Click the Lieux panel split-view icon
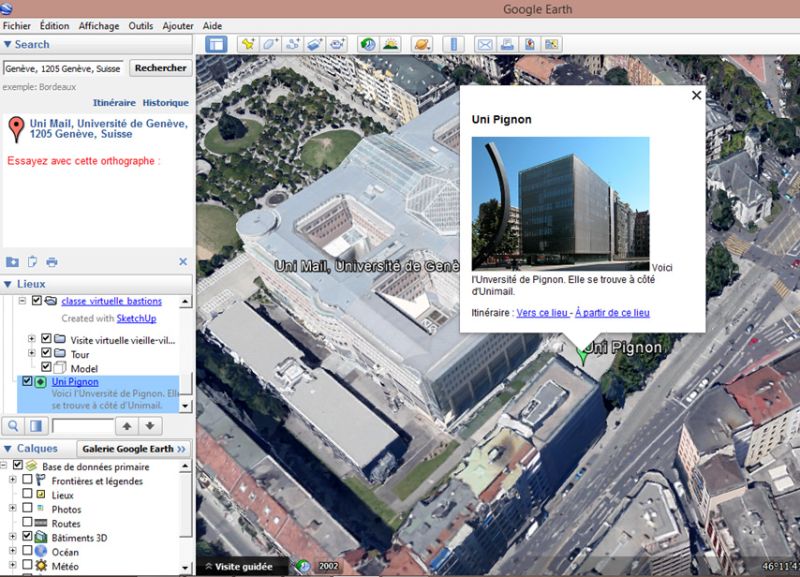800x577 pixels. [x=36, y=426]
